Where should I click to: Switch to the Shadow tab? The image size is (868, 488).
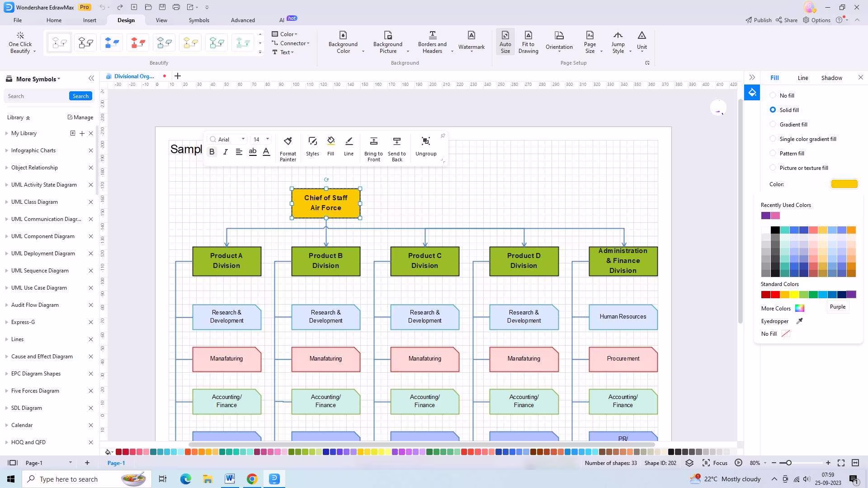pos(831,78)
